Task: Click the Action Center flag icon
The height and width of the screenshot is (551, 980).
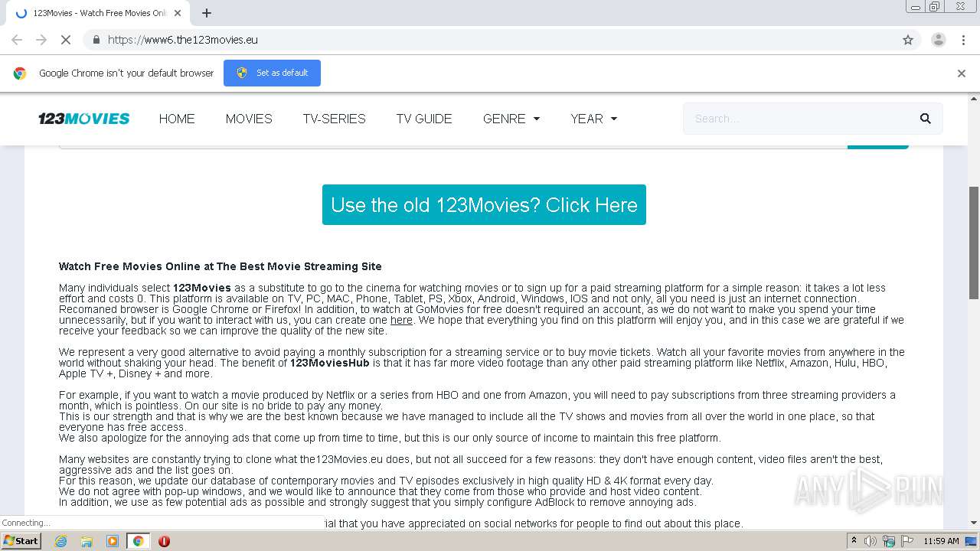Action: 907,541
